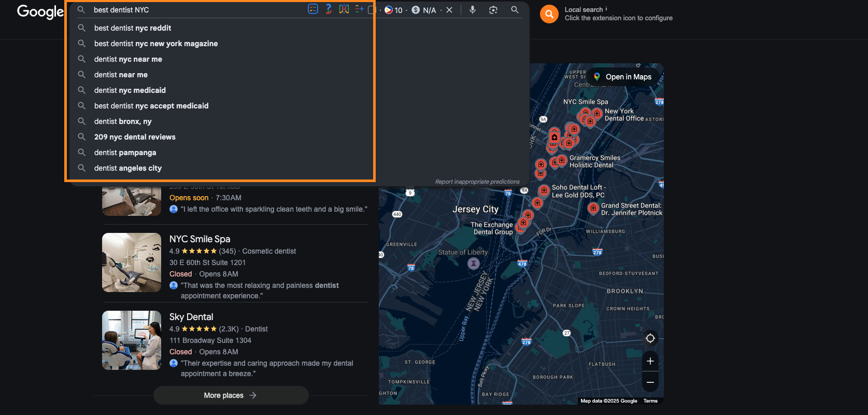Click the add-to-list plus extension icon
Image resolution: width=868 pixels, height=415 pixels.
click(360, 9)
